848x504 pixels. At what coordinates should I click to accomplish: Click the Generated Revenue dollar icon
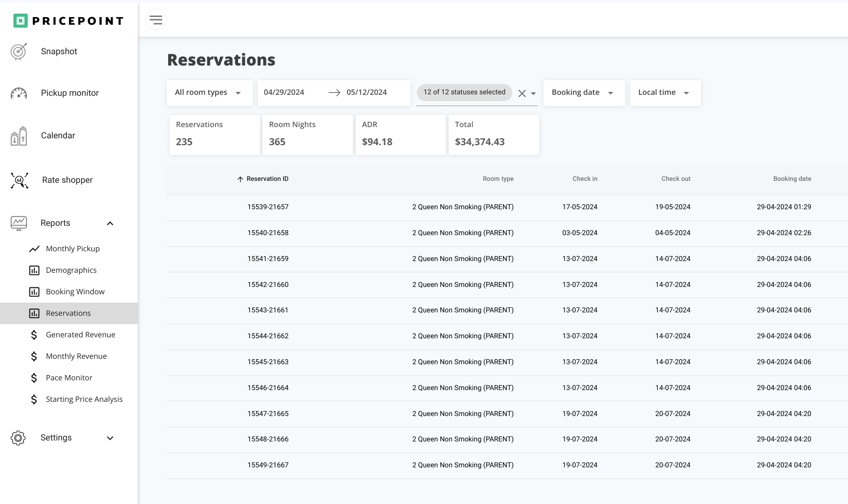click(x=34, y=335)
